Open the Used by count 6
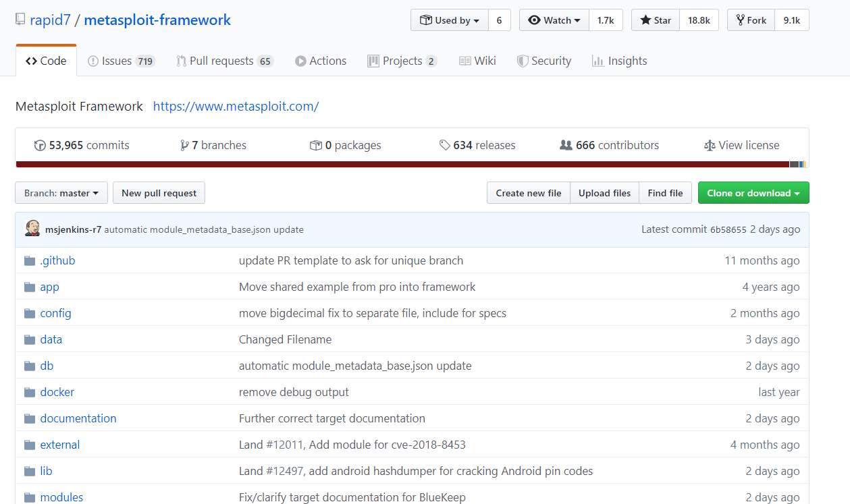850x504 pixels. pyautogui.click(x=499, y=20)
